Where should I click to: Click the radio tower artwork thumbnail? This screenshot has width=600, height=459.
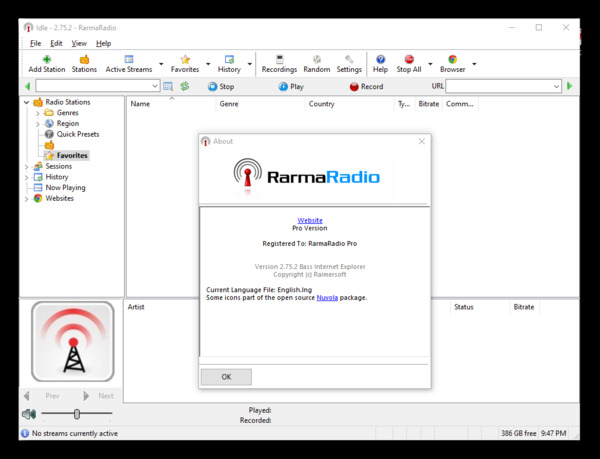tap(73, 342)
